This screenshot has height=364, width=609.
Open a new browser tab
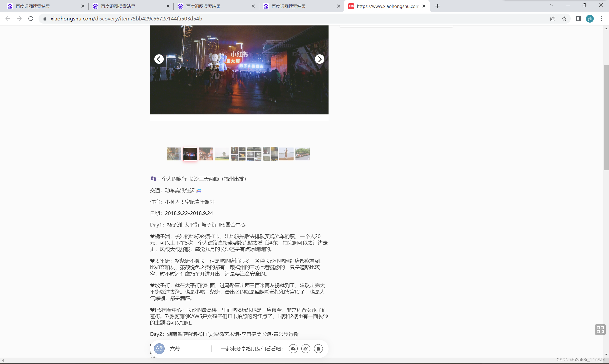tap(437, 6)
